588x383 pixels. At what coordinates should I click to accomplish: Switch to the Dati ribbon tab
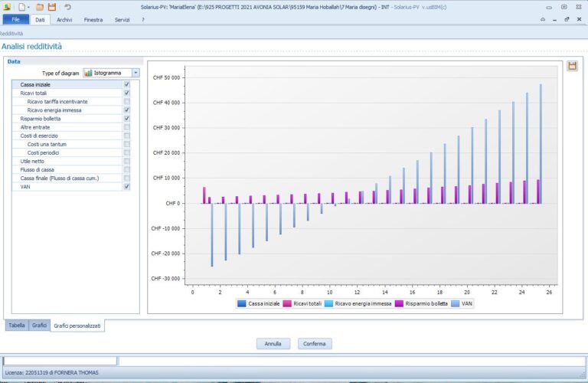click(x=40, y=20)
